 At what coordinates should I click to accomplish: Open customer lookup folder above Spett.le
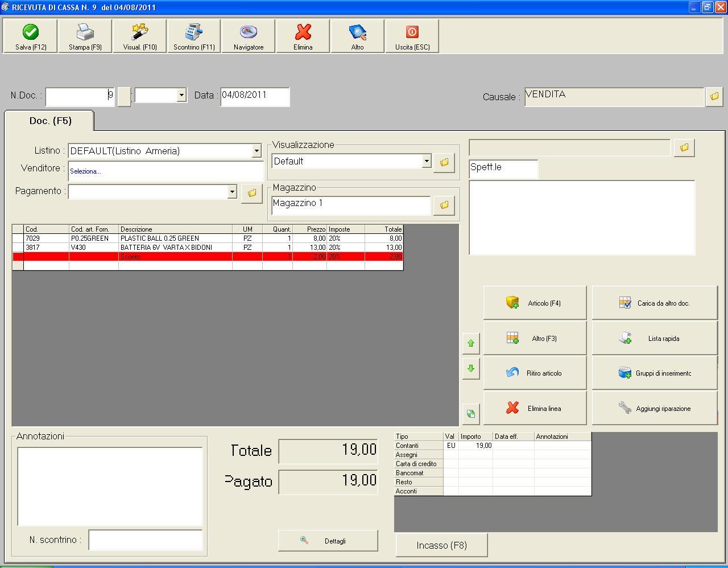[x=684, y=148]
